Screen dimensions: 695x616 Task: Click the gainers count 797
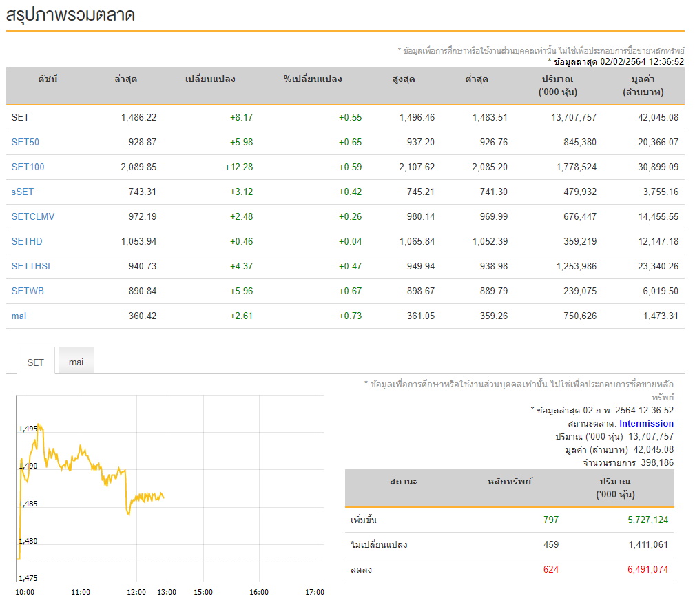point(551,520)
